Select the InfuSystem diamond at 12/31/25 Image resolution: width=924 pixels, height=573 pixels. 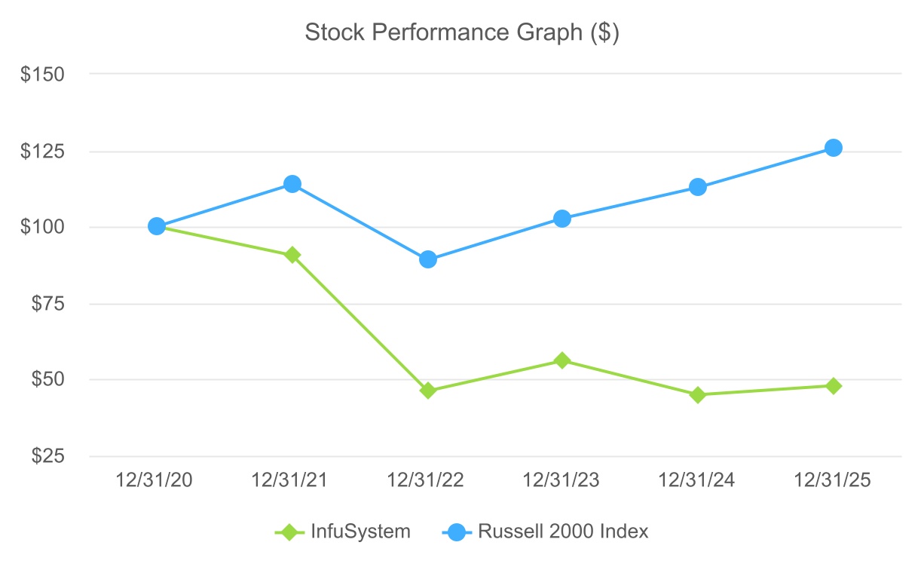(833, 386)
